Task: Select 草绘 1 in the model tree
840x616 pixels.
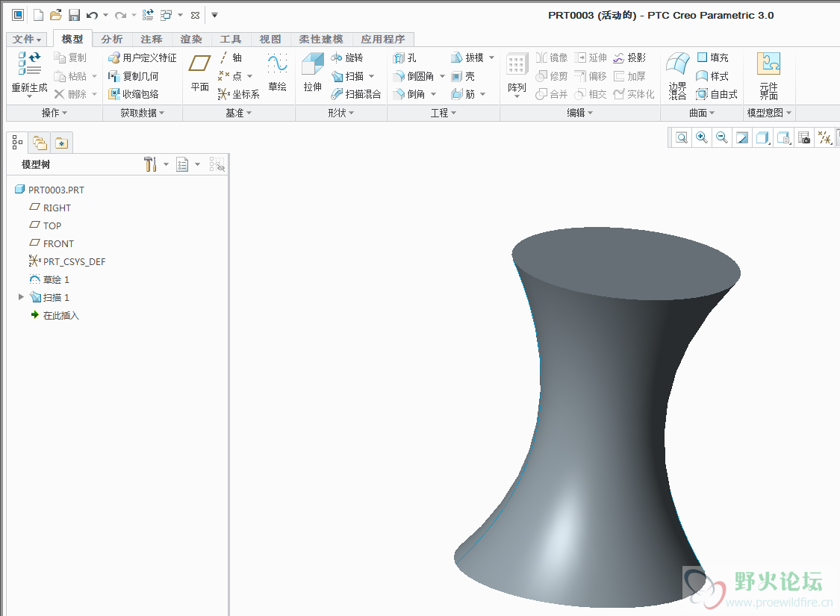Action: tap(49, 279)
